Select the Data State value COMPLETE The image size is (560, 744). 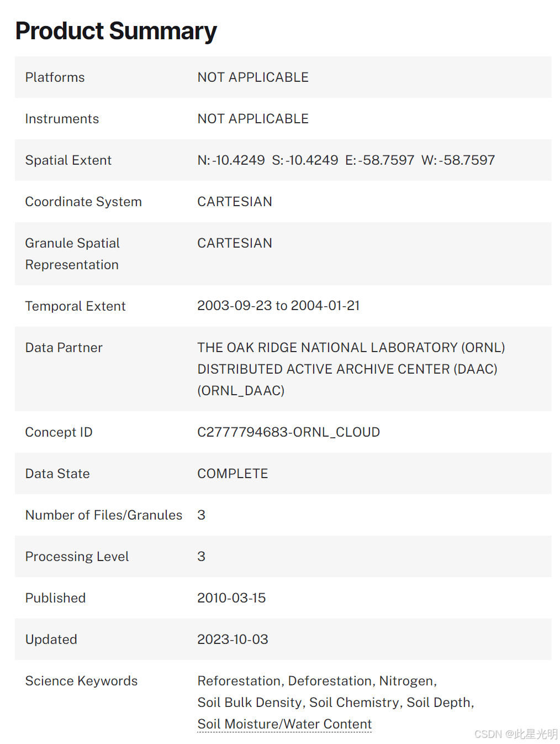pos(233,474)
